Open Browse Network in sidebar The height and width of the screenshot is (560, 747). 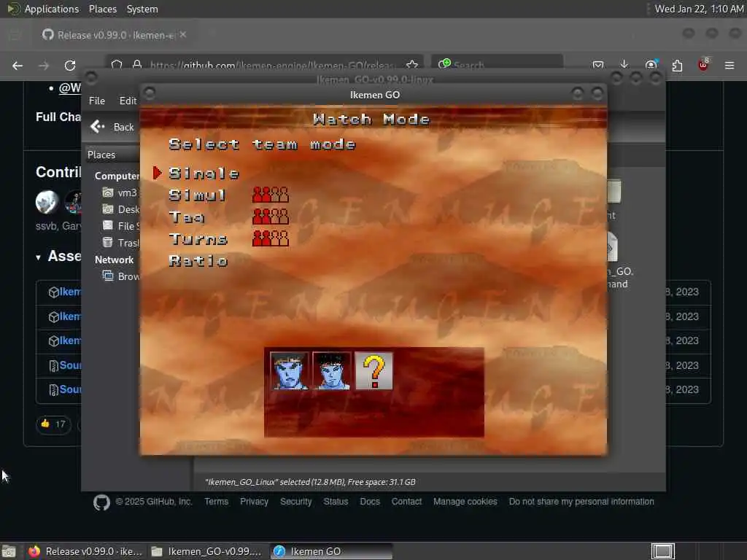pos(121,276)
